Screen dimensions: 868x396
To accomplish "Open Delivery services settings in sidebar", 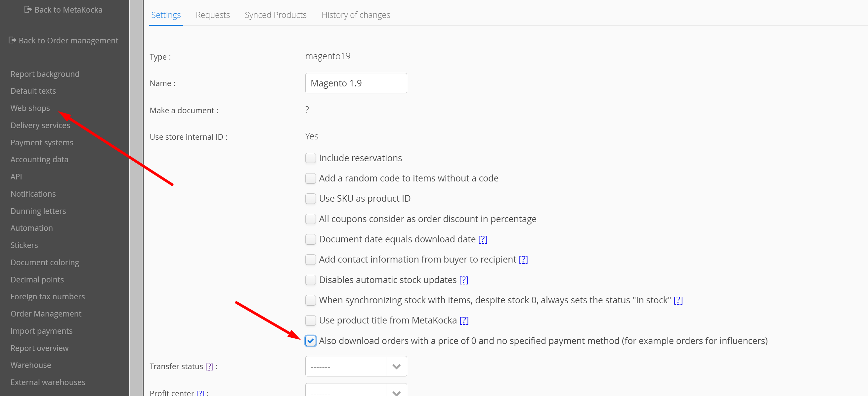I will point(40,125).
